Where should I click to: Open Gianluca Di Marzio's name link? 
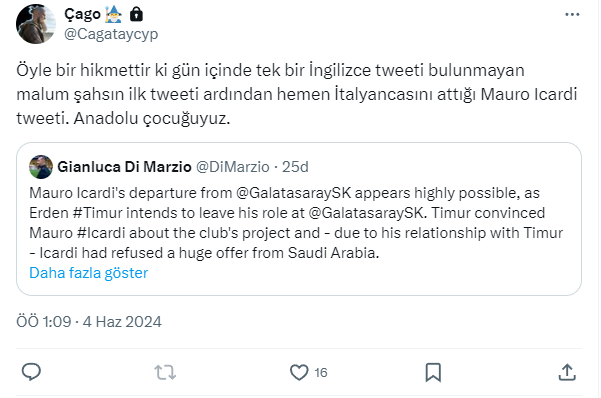point(124,167)
